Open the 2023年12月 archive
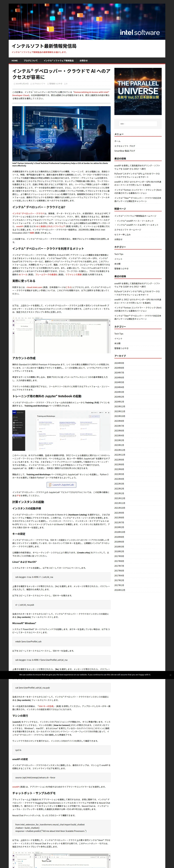 tap(120, 406)
